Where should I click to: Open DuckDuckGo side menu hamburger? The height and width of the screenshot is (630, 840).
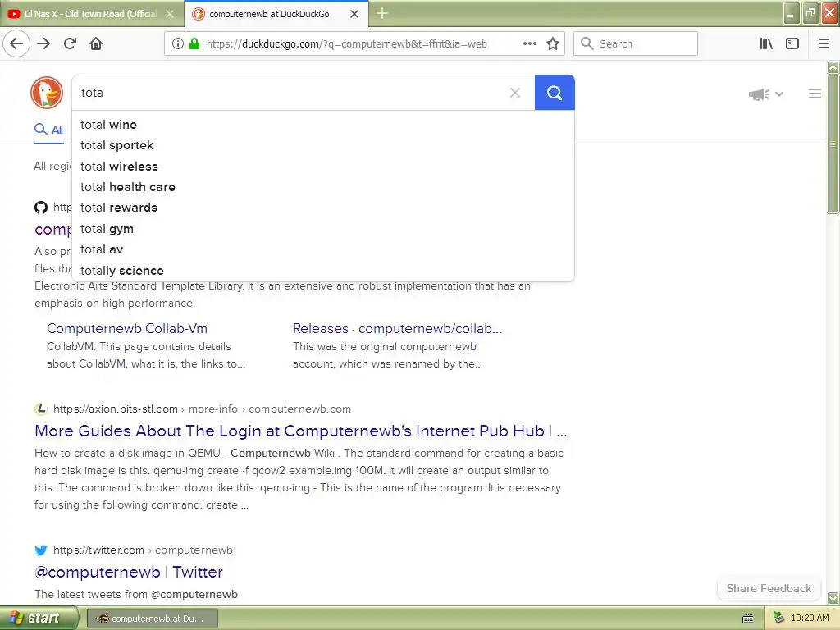pos(815,94)
